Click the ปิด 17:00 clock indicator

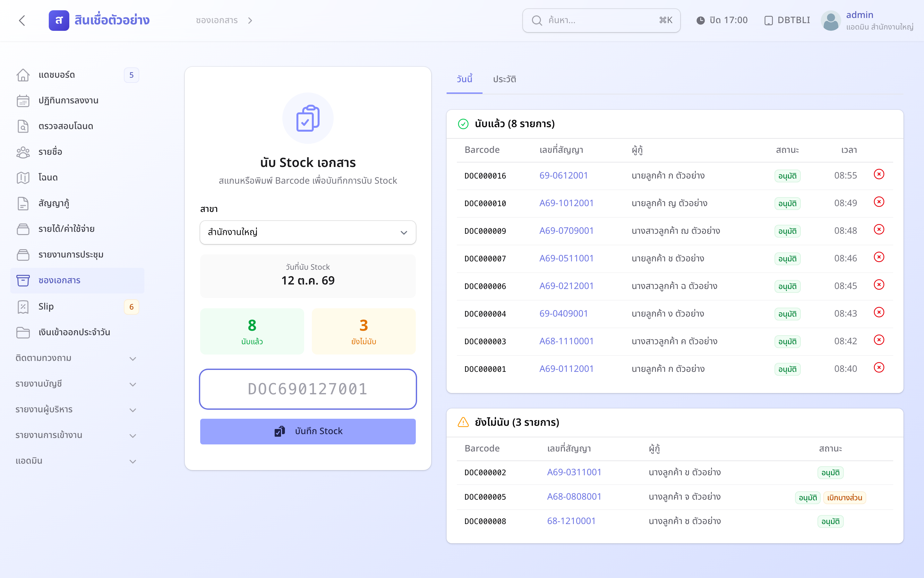[722, 20]
